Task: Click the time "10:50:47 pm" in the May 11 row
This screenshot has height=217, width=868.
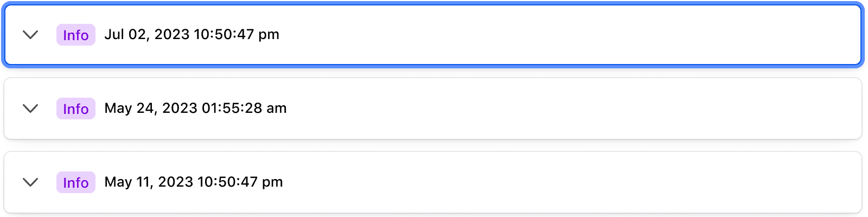Action: pyautogui.click(x=240, y=182)
